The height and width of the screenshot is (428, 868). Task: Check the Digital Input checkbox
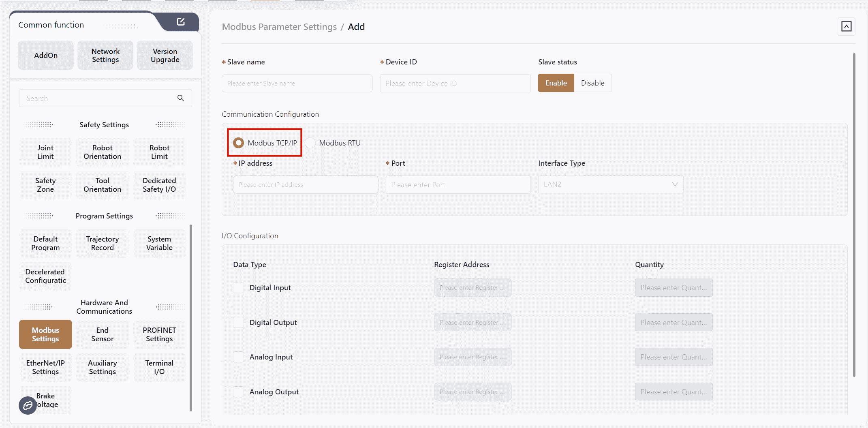point(239,288)
